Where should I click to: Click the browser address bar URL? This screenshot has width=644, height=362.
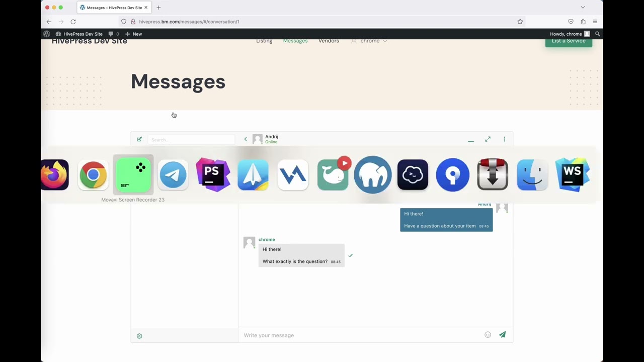189,22
